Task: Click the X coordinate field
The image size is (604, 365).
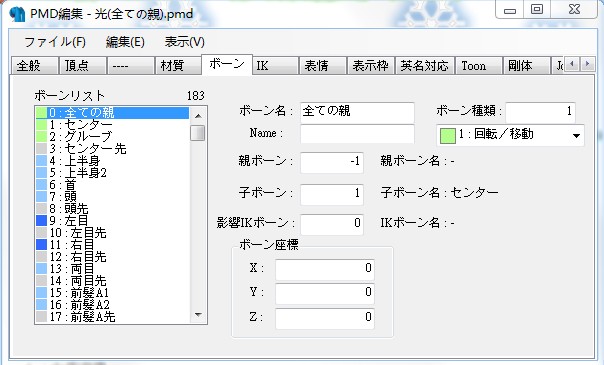Action: 325,269
